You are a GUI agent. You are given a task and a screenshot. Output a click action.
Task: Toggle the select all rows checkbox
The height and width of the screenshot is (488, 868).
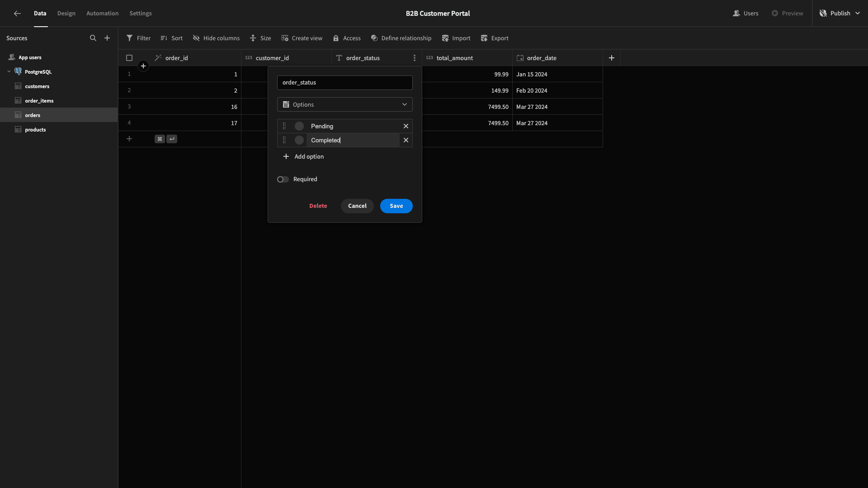click(129, 58)
